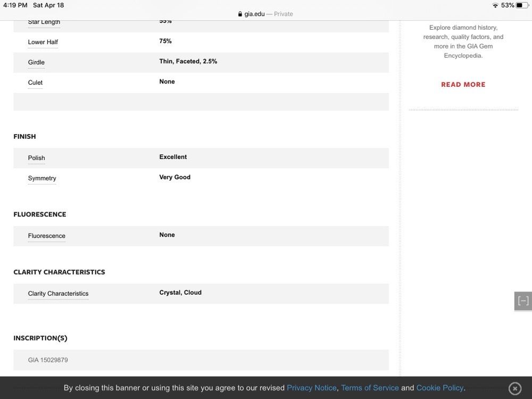Click the Polish term label

[37, 158]
